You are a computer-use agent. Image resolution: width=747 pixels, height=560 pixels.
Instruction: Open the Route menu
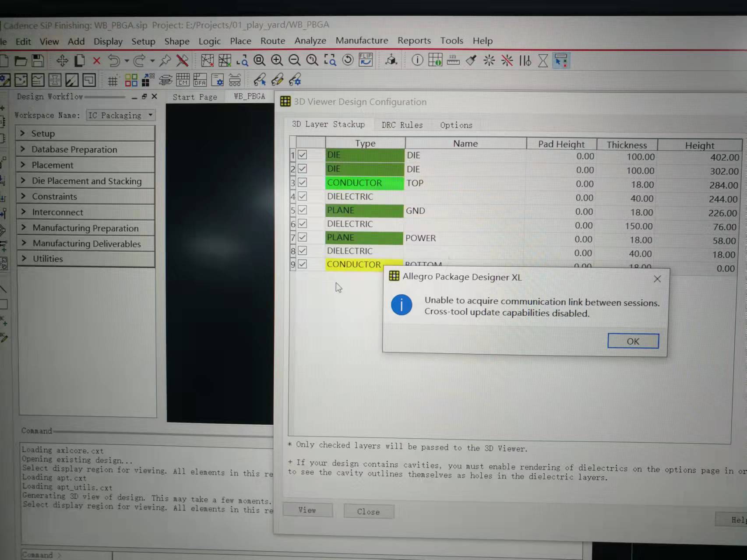pyautogui.click(x=273, y=41)
